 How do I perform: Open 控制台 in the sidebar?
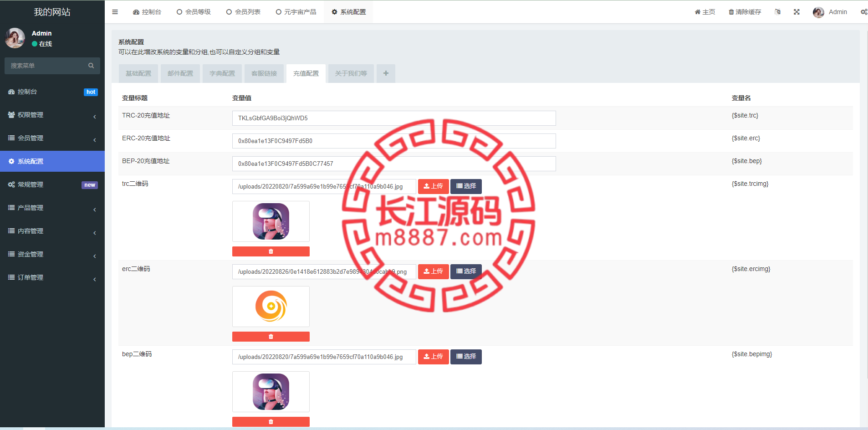52,92
